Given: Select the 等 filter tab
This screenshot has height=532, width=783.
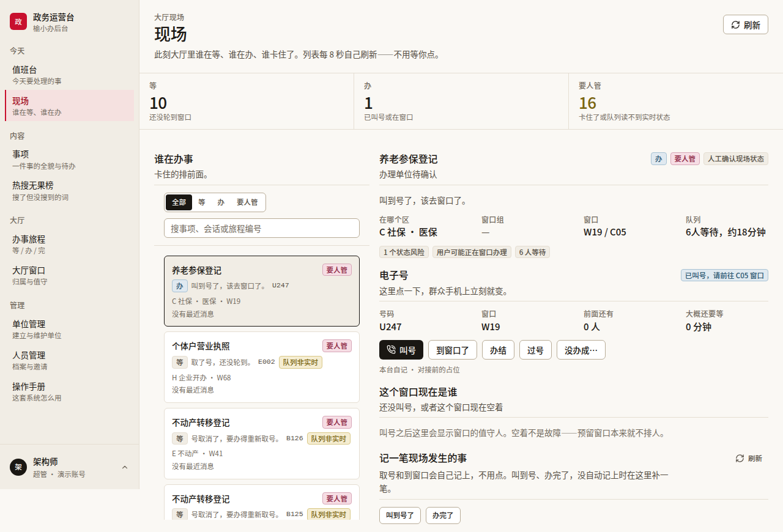Looking at the screenshot, I should (201, 202).
